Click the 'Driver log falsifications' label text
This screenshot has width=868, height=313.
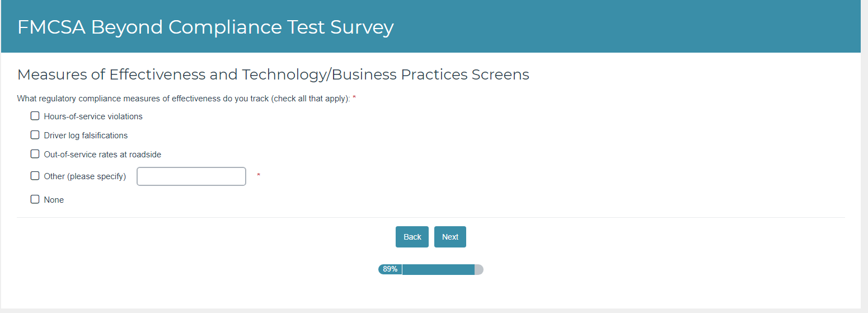86,136
